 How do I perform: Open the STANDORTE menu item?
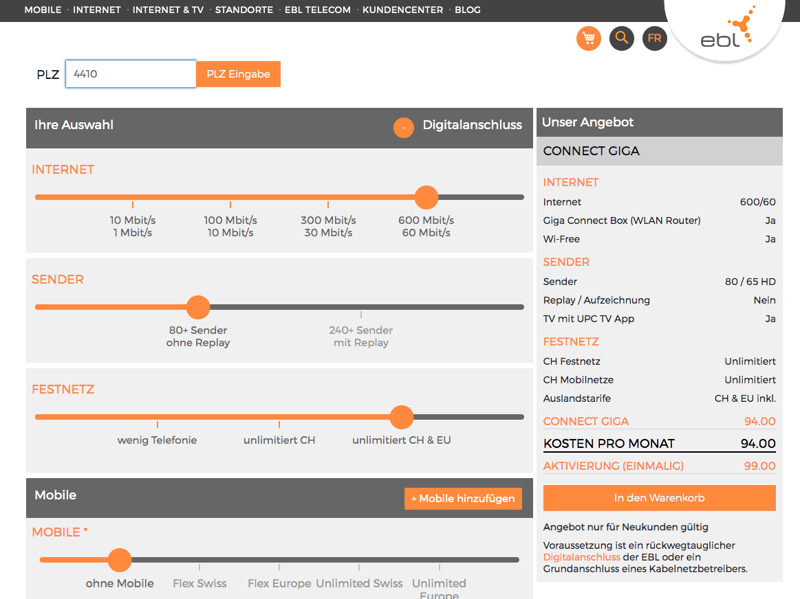click(x=244, y=10)
